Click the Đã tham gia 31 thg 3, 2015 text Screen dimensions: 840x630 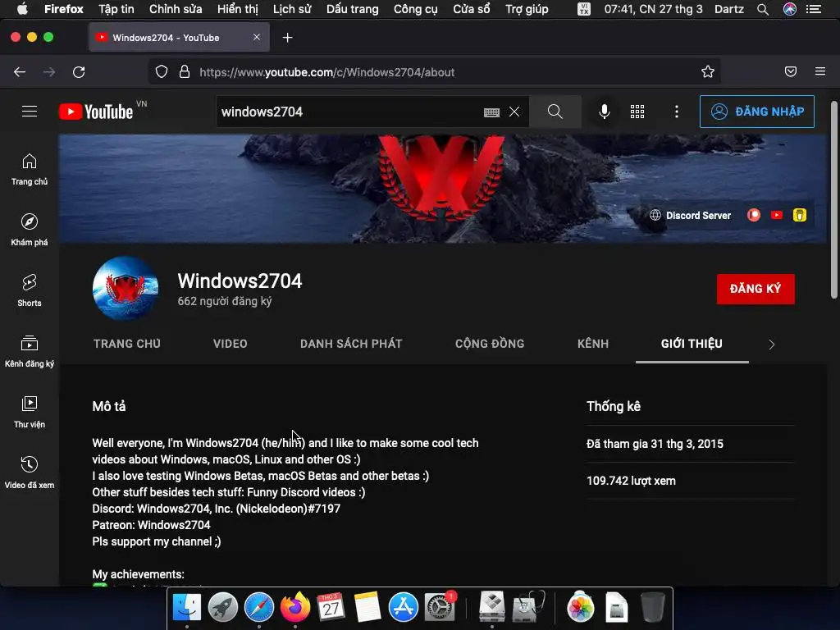655,444
